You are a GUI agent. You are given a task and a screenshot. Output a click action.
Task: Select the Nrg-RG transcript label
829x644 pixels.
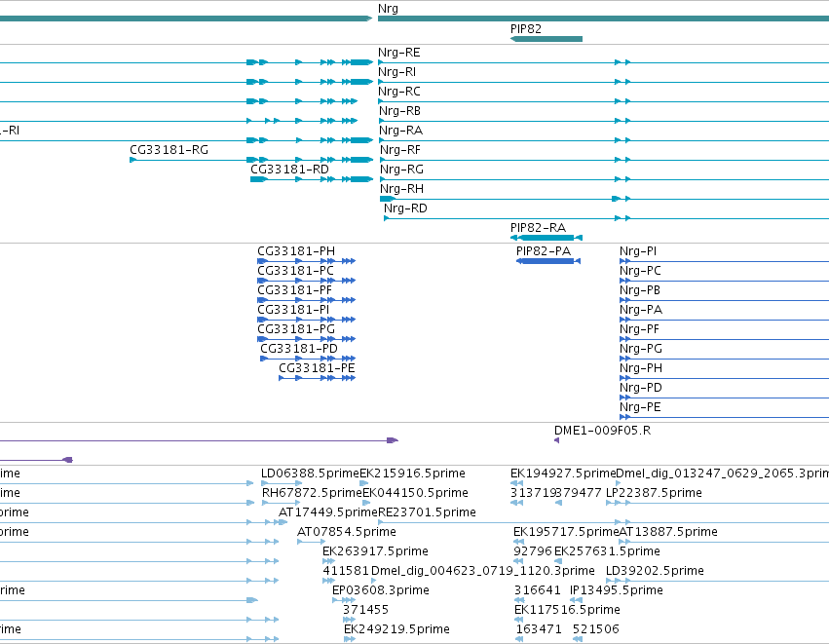pos(401,170)
